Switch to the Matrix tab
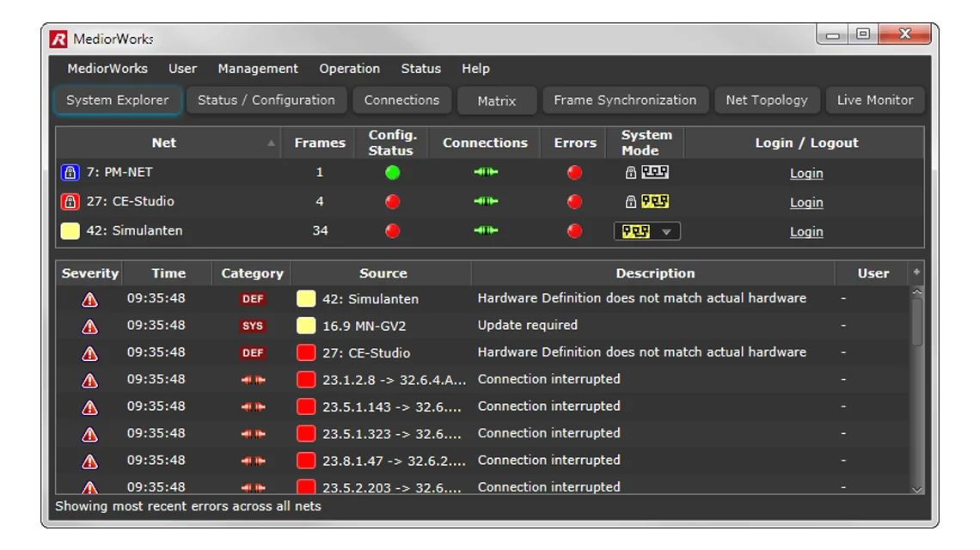The width and height of the screenshot is (980, 550). (x=497, y=101)
